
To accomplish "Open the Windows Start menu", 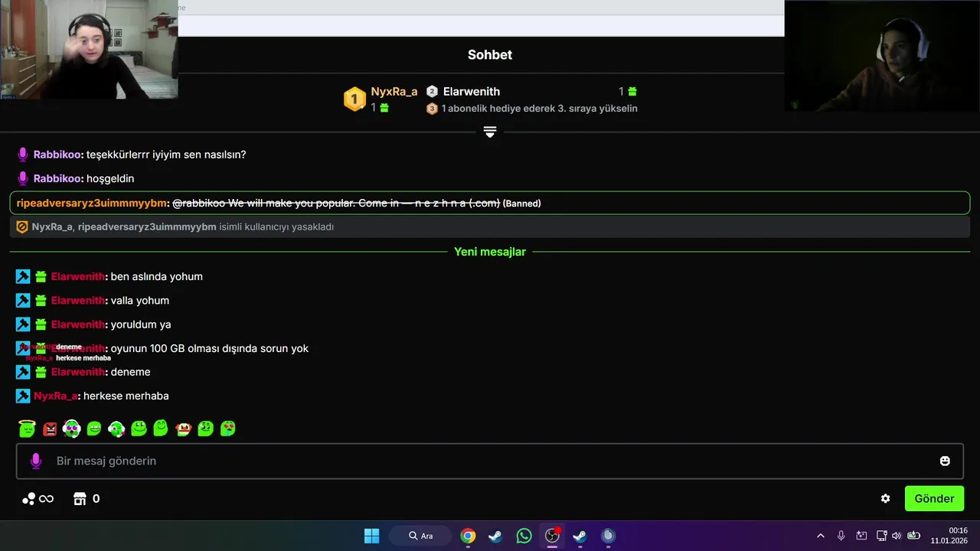I will tap(371, 536).
